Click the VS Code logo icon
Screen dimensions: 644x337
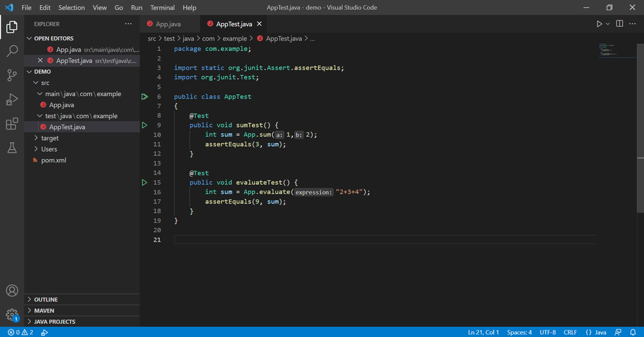[x=9, y=7]
